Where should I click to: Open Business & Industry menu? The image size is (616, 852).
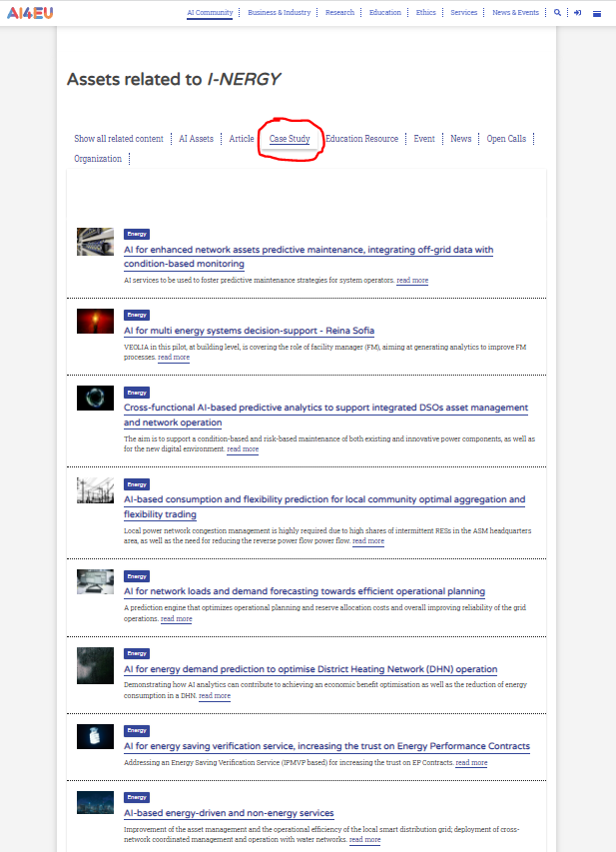[x=280, y=13]
